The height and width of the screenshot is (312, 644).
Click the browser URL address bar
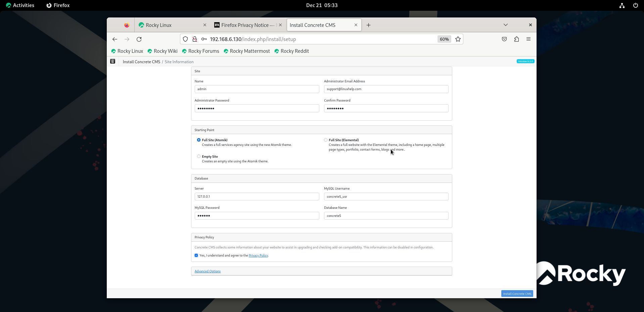click(x=322, y=39)
